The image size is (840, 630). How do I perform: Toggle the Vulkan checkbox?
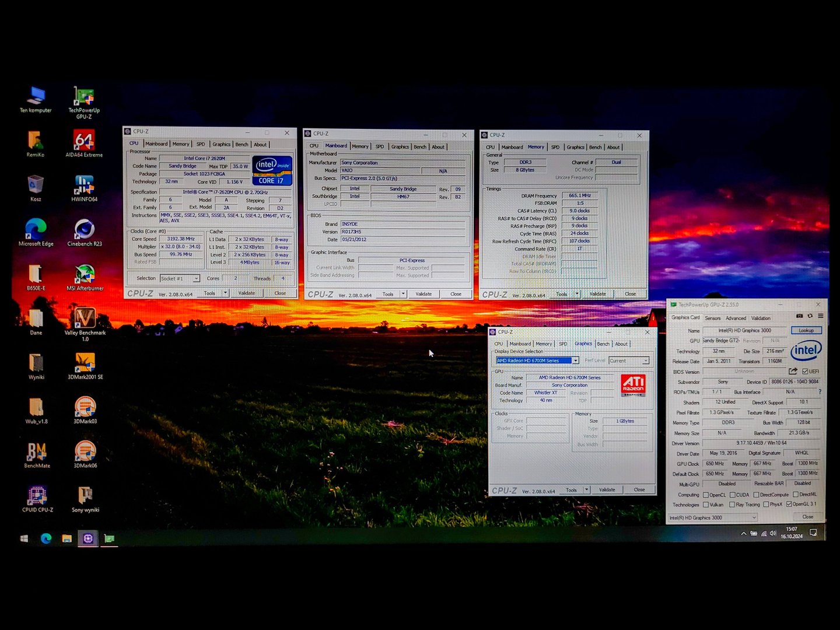(x=706, y=505)
